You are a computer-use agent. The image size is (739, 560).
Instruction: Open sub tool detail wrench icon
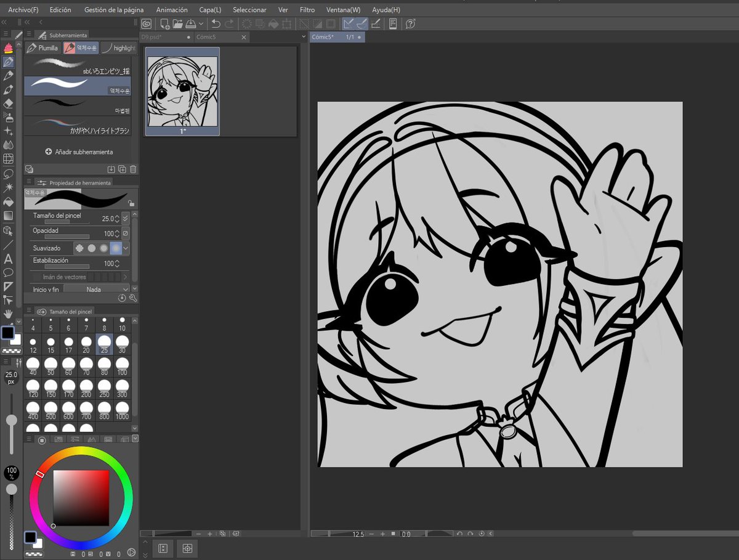tap(132, 298)
